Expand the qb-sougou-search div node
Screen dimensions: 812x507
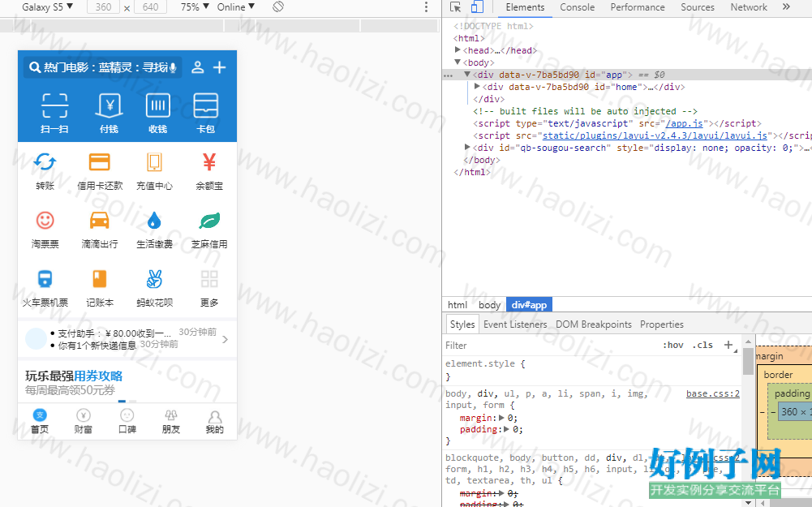coord(467,147)
